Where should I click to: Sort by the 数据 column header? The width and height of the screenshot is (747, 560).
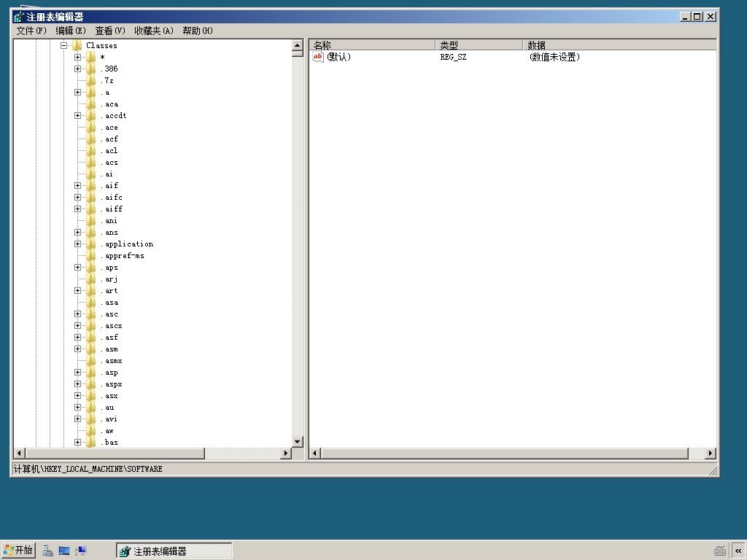click(620, 44)
